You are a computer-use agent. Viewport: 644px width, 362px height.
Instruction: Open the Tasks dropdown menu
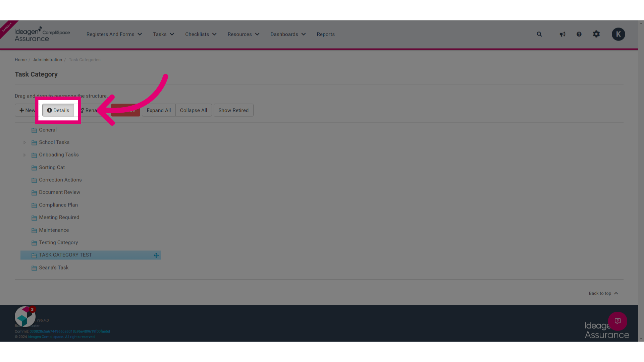163,34
